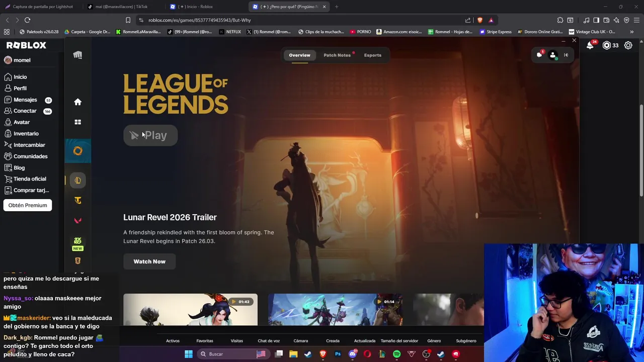
Task: Open the Riot Games fist logo
Action: (77, 55)
